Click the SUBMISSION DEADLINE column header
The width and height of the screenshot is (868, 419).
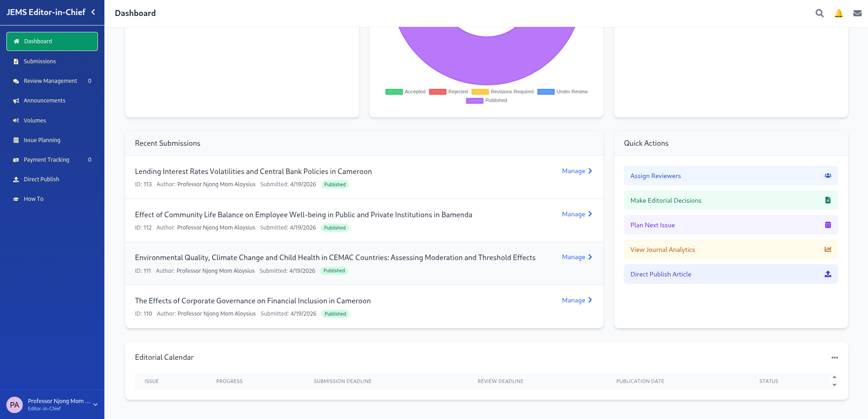[x=343, y=381]
